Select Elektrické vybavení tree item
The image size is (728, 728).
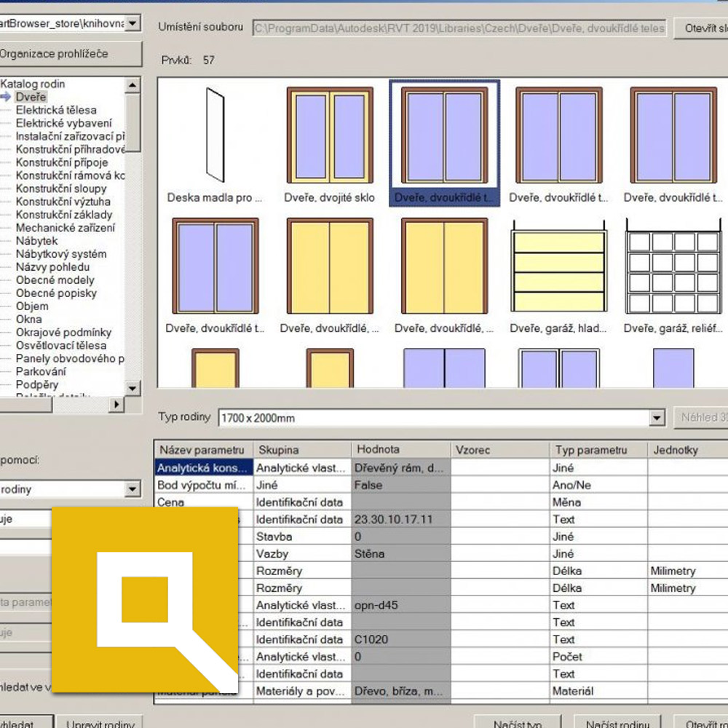coord(63,123)
